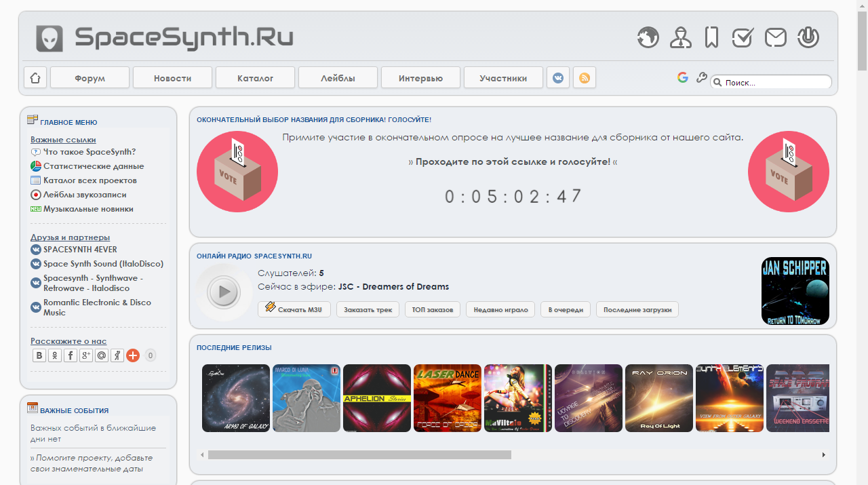Open Space Synth Sound (ItaloDisco) link
The height and width of the screenshot is (485, 868).
pos(103,264)
